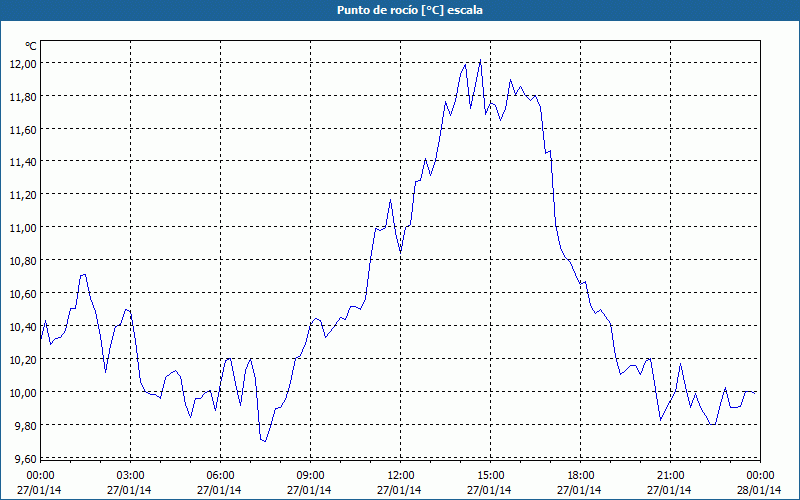Select the 11,60 y-axis value

(x=23, y=130)
